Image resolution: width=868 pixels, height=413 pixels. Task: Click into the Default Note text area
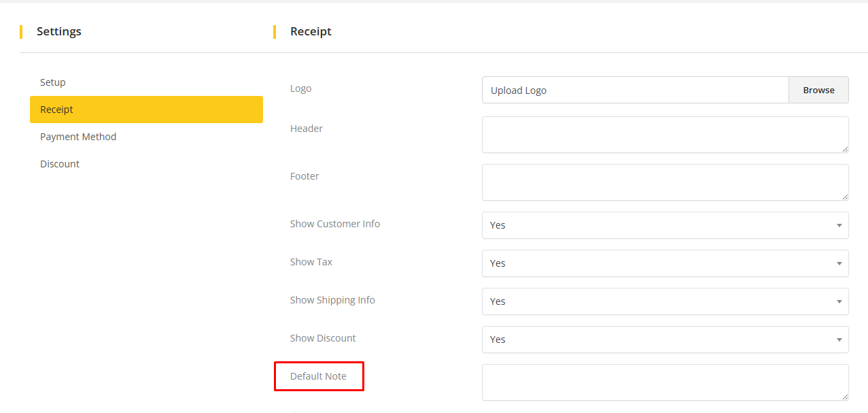(x=665, y=382)
